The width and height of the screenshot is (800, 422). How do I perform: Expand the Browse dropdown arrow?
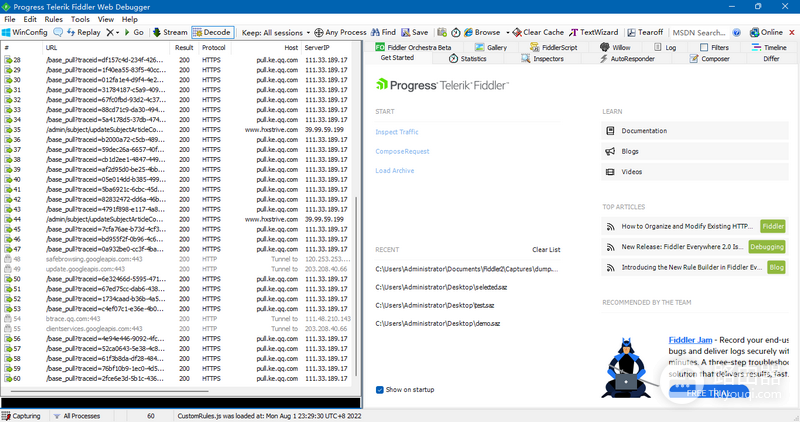tap(508, 32)
